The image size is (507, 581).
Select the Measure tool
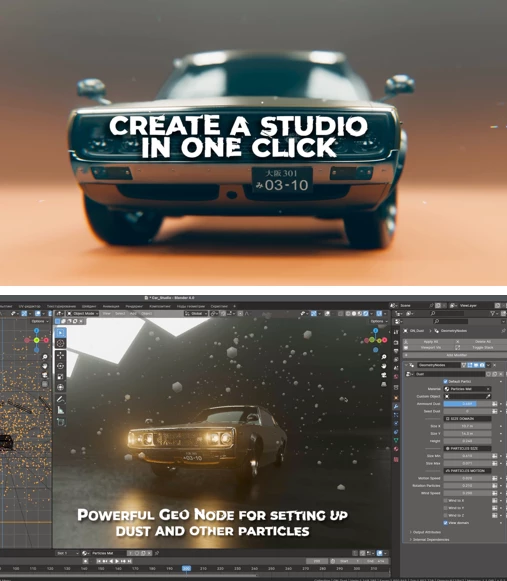coord(60,410)
